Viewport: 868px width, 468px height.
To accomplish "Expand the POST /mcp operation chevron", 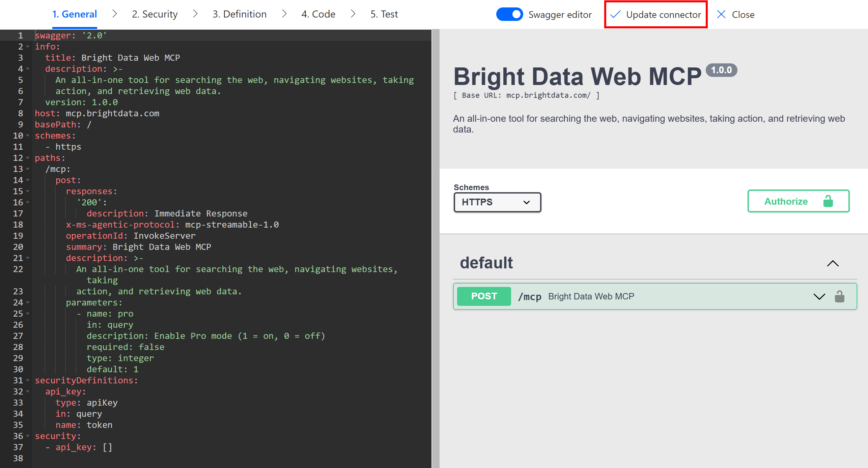I will (819, 296).
